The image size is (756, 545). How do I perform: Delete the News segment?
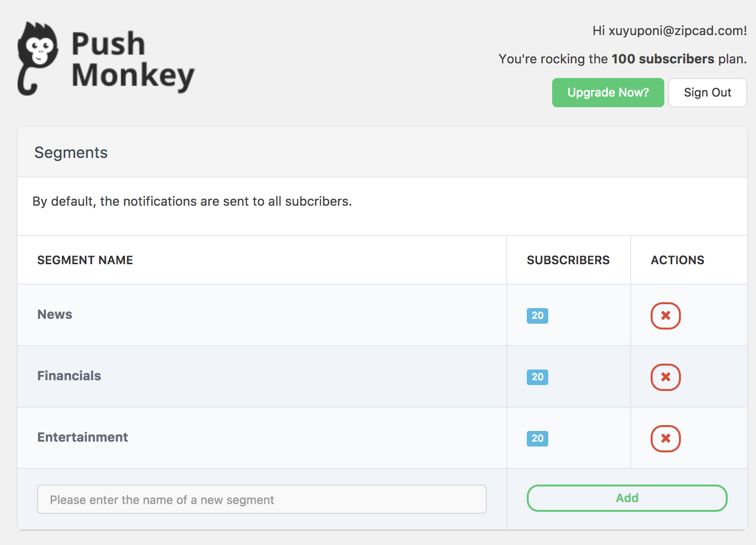(665, 315)
